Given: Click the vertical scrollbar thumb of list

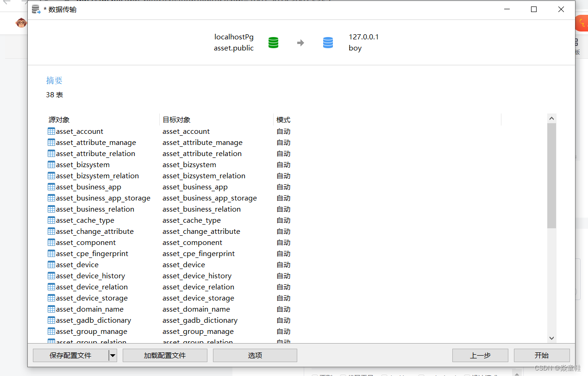Looking at the screenshot, I should (551, 176).
